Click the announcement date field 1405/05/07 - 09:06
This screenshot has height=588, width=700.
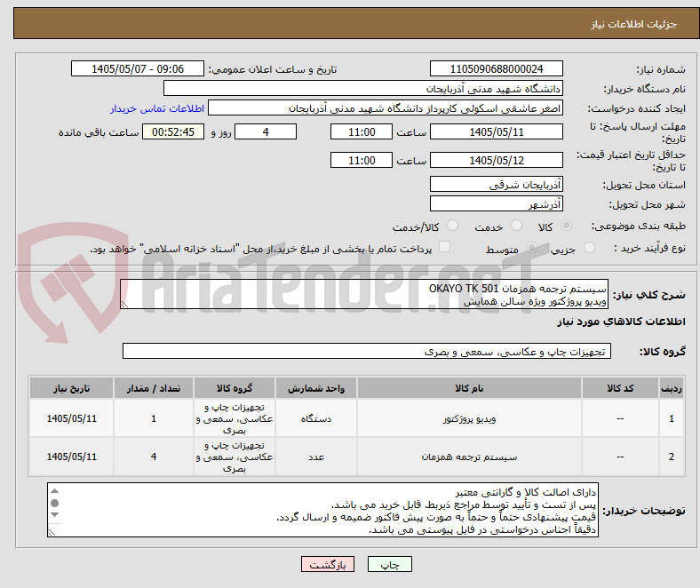(138, 68)
